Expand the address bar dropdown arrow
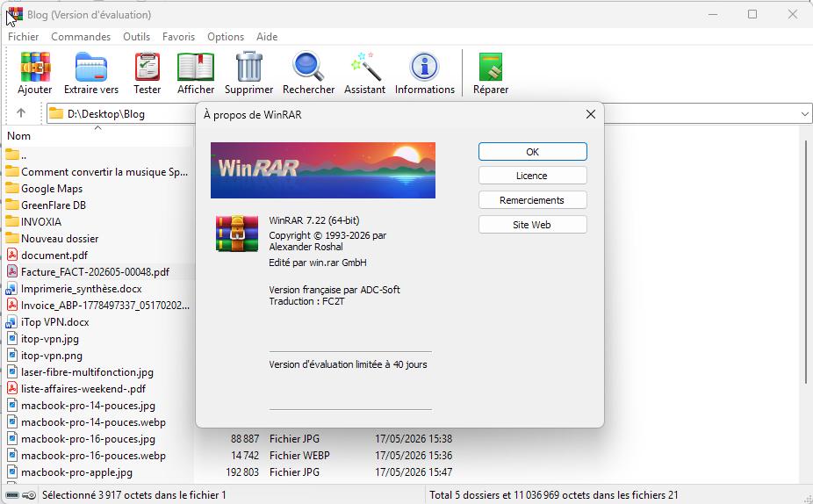Screen dimensions: 813x504 coord(805,113)
